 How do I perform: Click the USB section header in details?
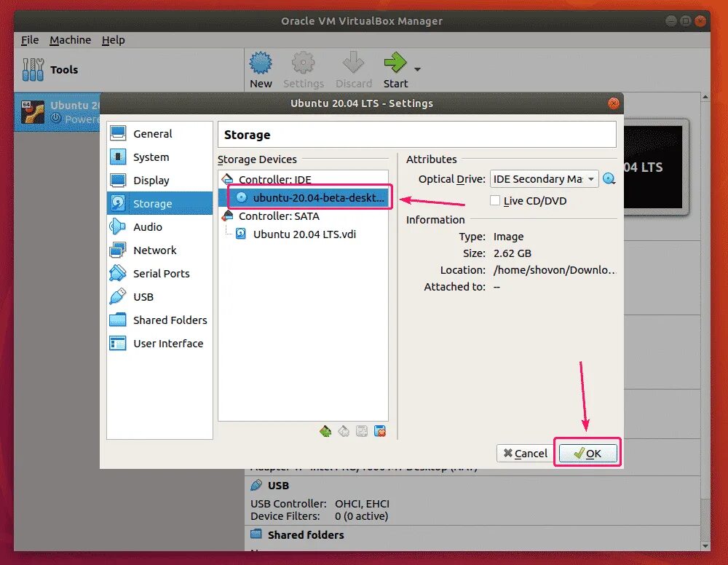(x=279, y=485)
